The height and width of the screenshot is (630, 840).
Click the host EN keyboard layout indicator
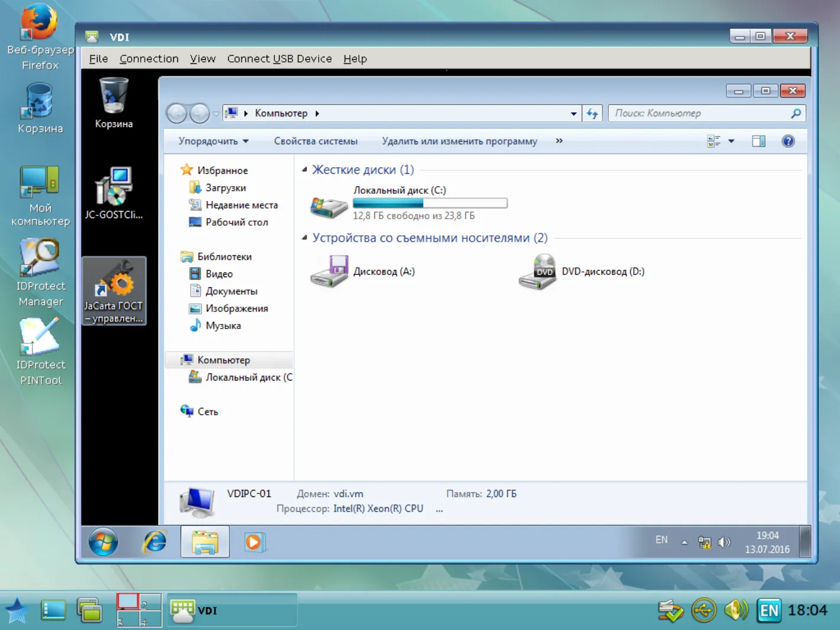tap(769, 610)
